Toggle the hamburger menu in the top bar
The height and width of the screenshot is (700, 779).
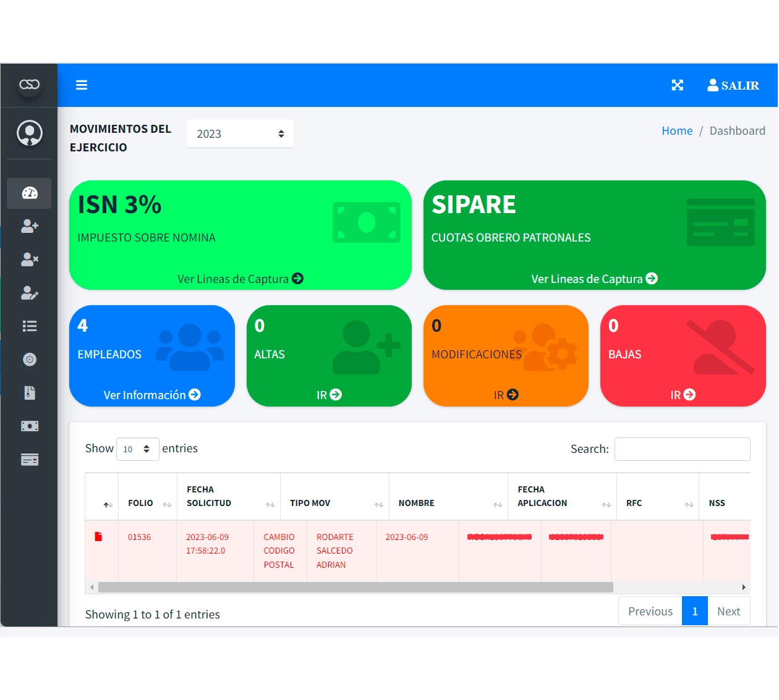coord(82,85)
